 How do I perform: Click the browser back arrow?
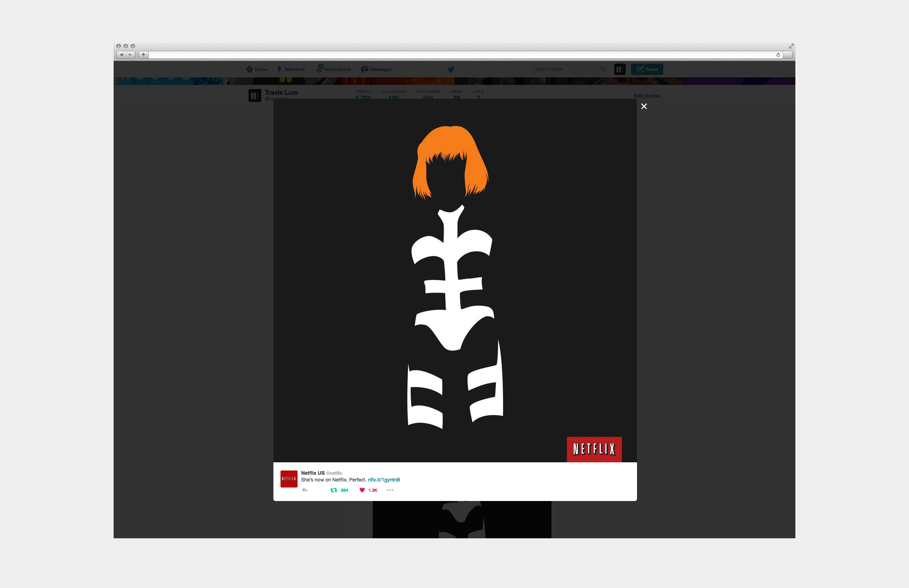[x=121, y=55]
